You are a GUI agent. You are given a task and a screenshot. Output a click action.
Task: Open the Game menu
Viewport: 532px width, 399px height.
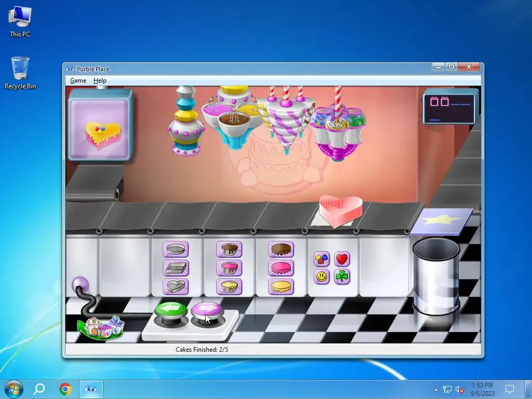click(78, 81)
